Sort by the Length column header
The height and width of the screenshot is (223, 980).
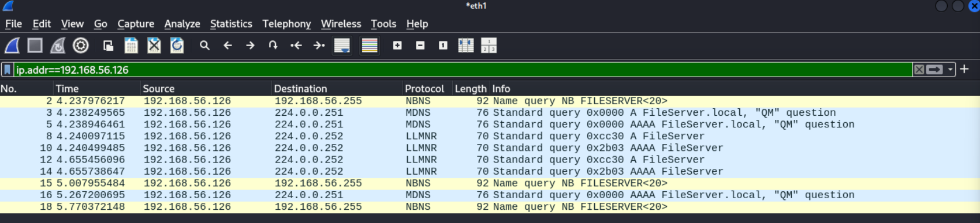click(471, 89)
